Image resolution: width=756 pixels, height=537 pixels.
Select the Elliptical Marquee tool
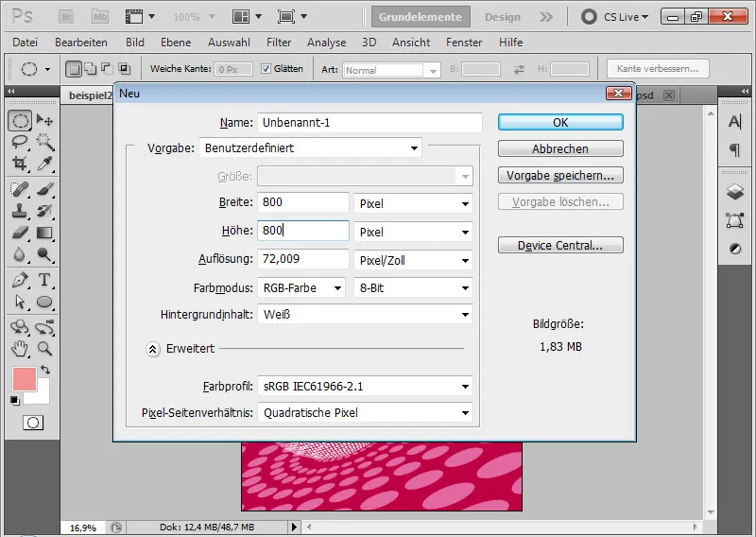pos(20,120)
